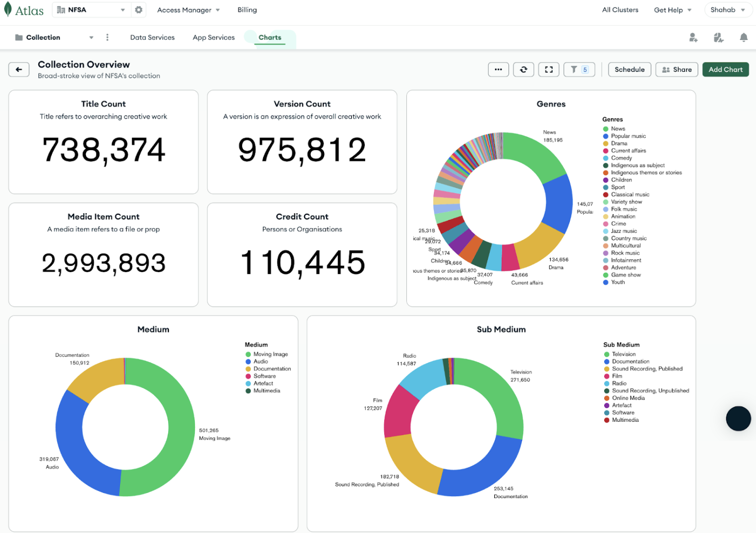
Task: Open the Billing page
Action: (247, 10)
